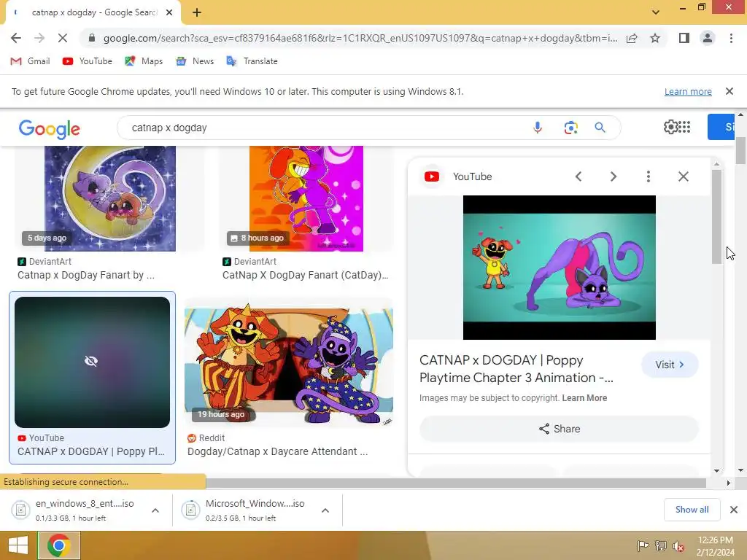Image resolution: width=747 pixels, height=560 pixels.
Task: Click the Visit button
Action: pos(670,365)
